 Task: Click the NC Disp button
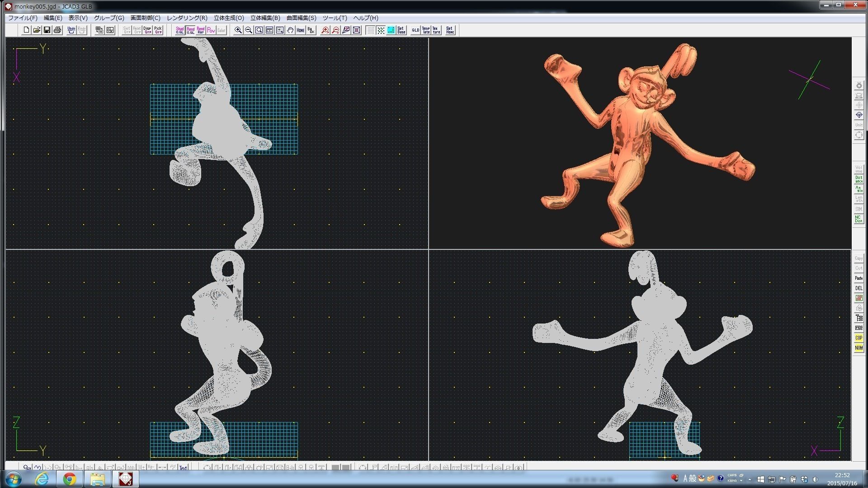[x=859, y=219]
